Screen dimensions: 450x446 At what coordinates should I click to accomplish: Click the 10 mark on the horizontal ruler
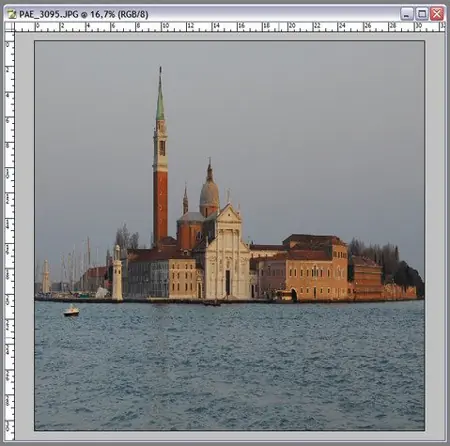165,26
